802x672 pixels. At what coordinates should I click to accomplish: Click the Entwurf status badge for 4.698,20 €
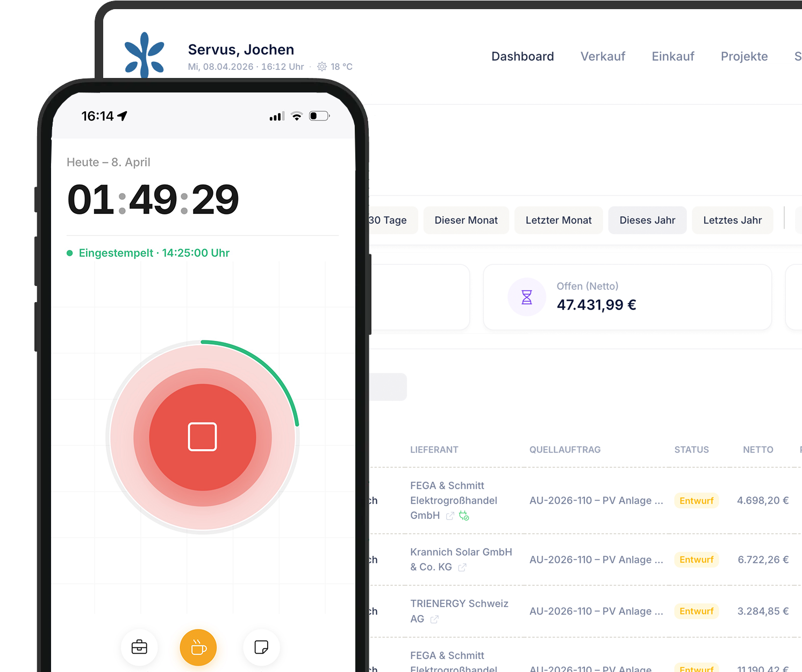pyautogui.click(x=696, y=501)
